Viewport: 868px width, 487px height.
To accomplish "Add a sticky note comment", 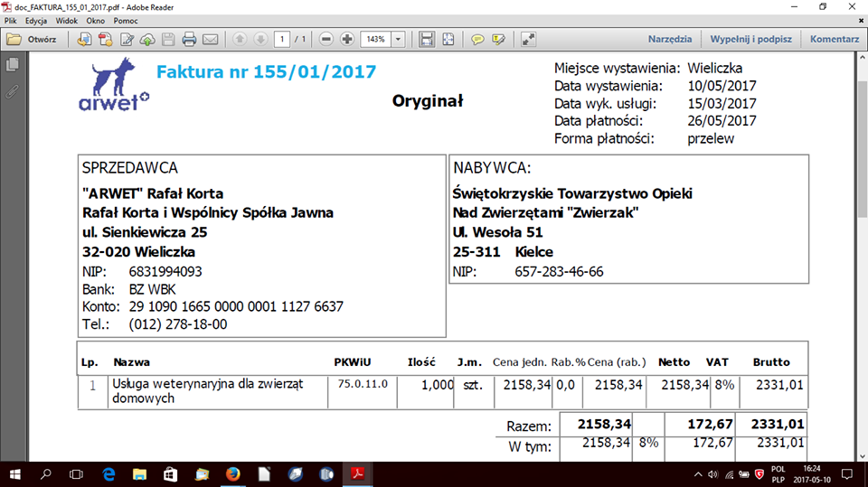I will [476, 39].
